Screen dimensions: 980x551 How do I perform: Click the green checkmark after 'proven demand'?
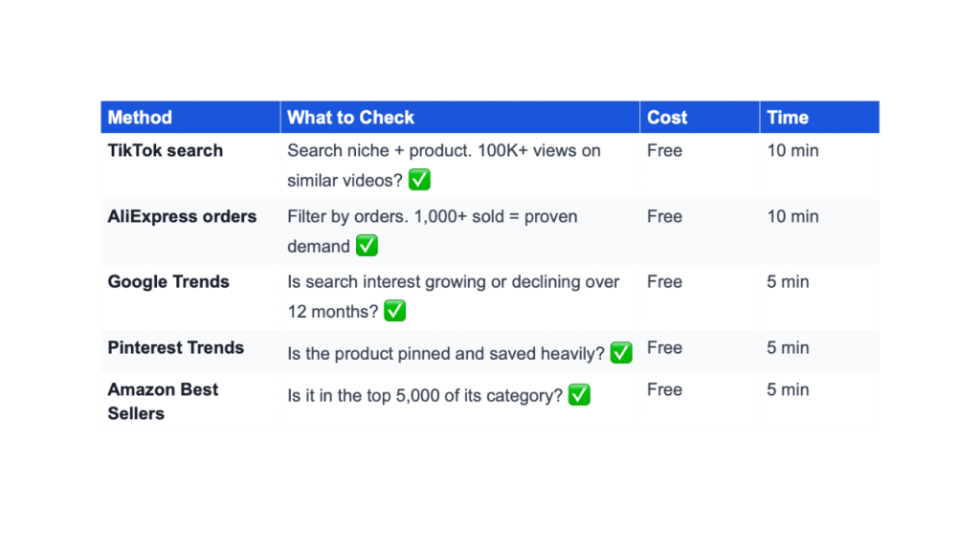367,246
